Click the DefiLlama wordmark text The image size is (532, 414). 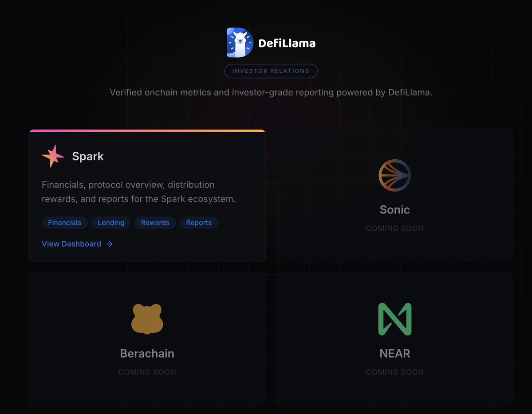[x=287, y=43]
